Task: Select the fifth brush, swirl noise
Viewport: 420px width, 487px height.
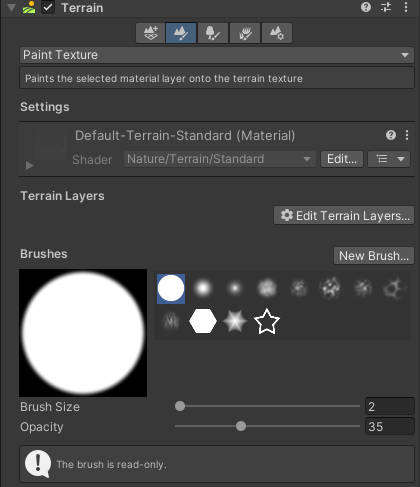Action: pos(299,288)
